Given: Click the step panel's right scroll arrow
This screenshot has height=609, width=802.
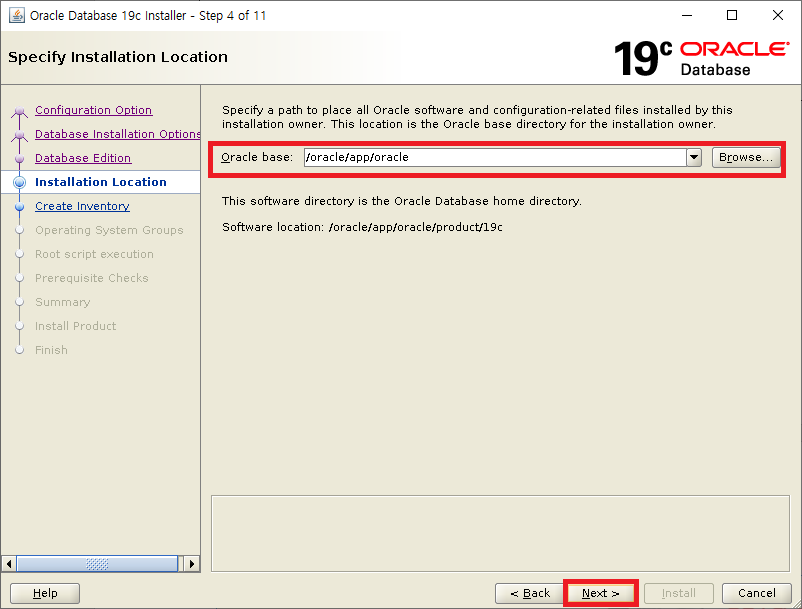Looking at the screenshot, I should point(191,564).
